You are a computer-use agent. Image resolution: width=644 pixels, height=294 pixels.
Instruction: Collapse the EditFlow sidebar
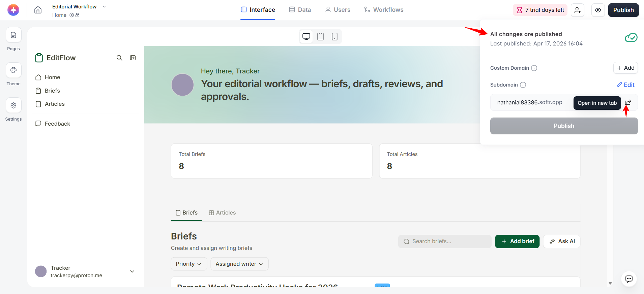[133, 58]
